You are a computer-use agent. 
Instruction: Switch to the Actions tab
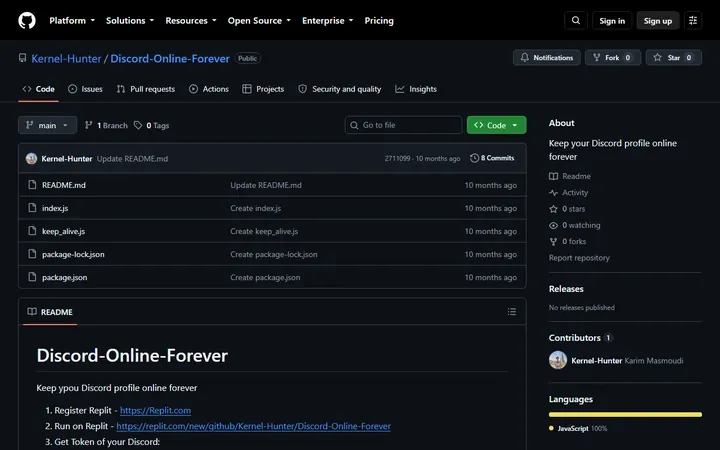coord(209,89)
